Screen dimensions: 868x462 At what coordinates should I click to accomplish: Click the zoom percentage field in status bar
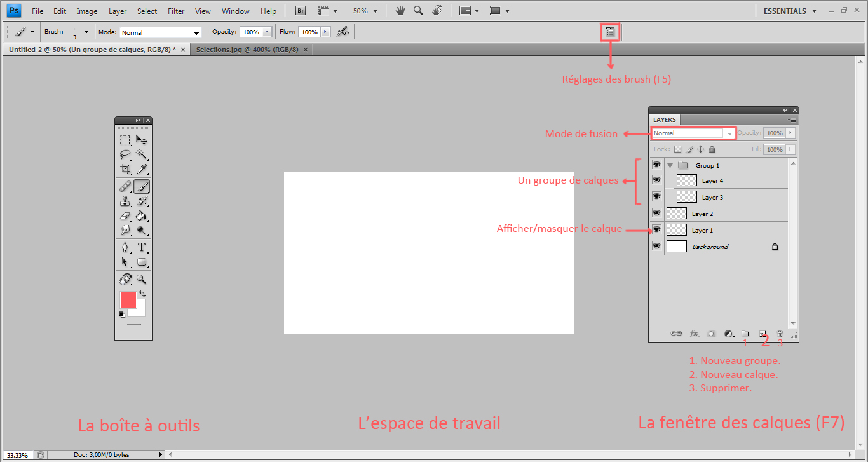(17, 455)
